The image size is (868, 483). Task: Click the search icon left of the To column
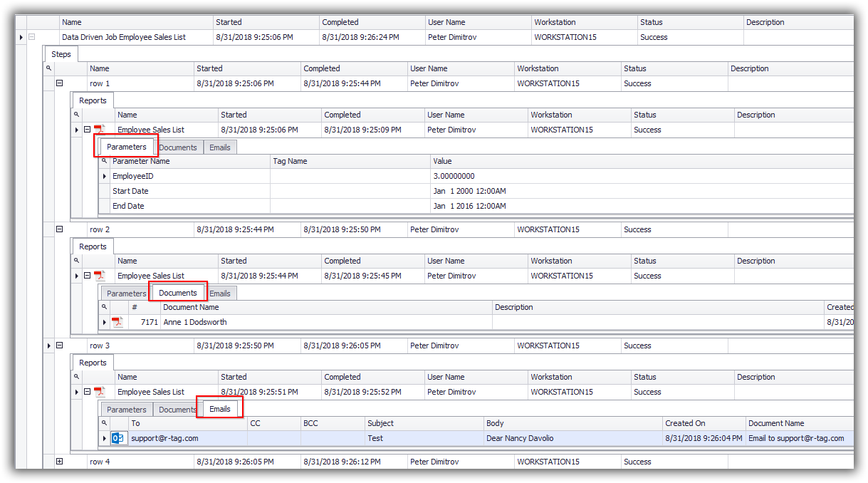click(104, 423)
